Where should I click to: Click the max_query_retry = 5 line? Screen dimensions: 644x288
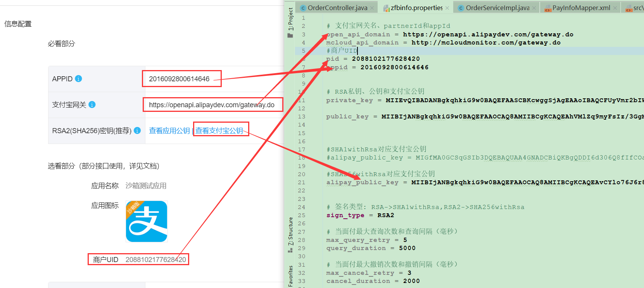[366, 240]
